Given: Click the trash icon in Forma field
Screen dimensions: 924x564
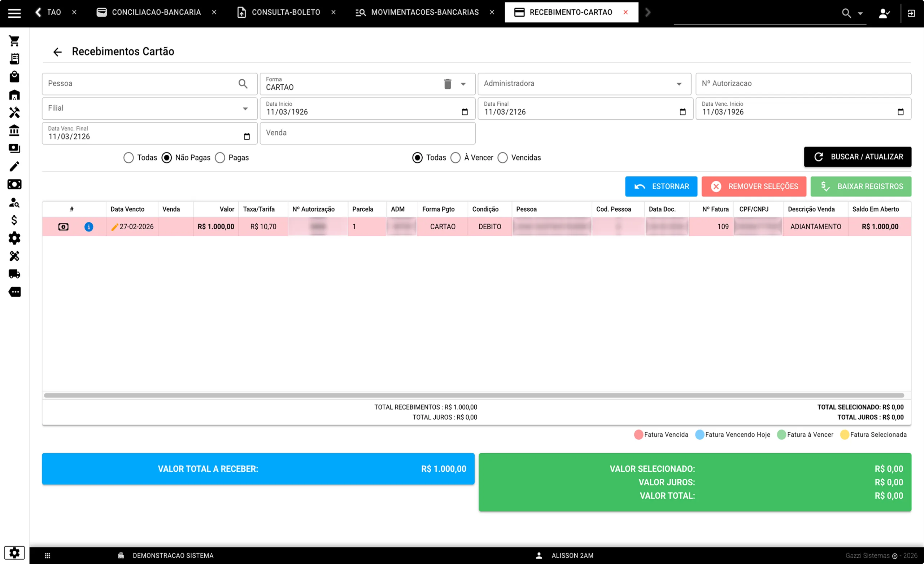Looking at the screenshot, I should (447, 84).
